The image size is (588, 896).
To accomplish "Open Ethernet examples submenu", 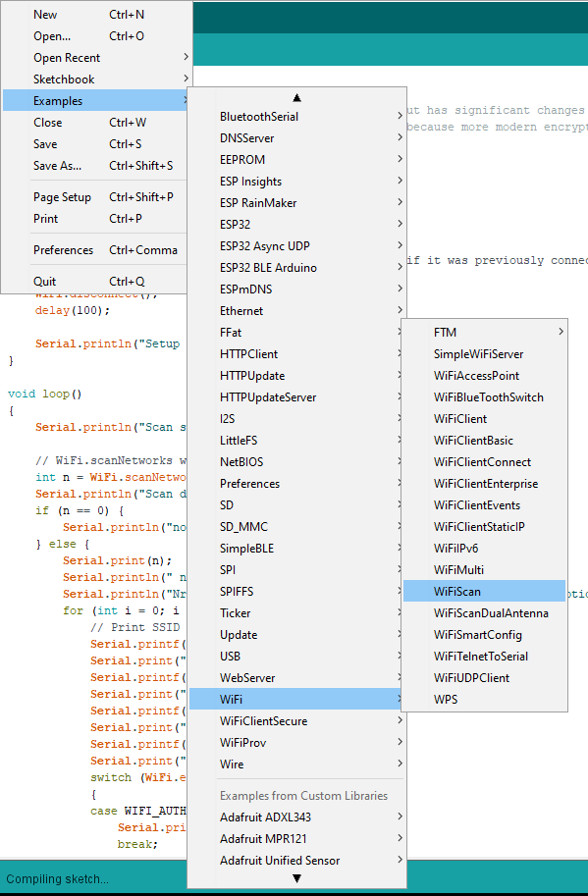I will coord(296,311).
